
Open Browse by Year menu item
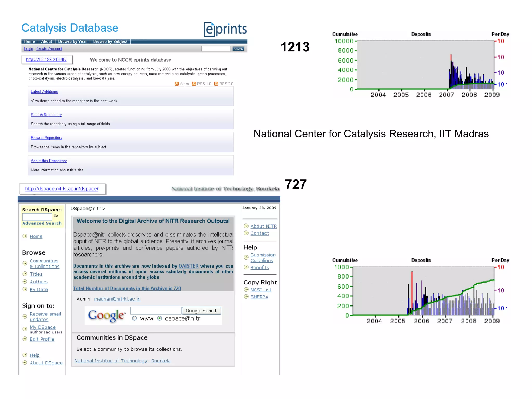pos(72,41)
